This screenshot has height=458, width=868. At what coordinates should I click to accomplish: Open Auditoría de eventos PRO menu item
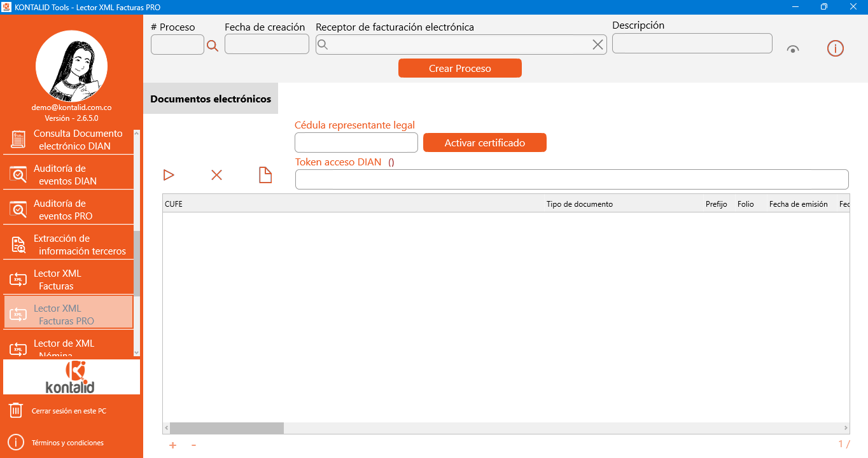(69, 209)
